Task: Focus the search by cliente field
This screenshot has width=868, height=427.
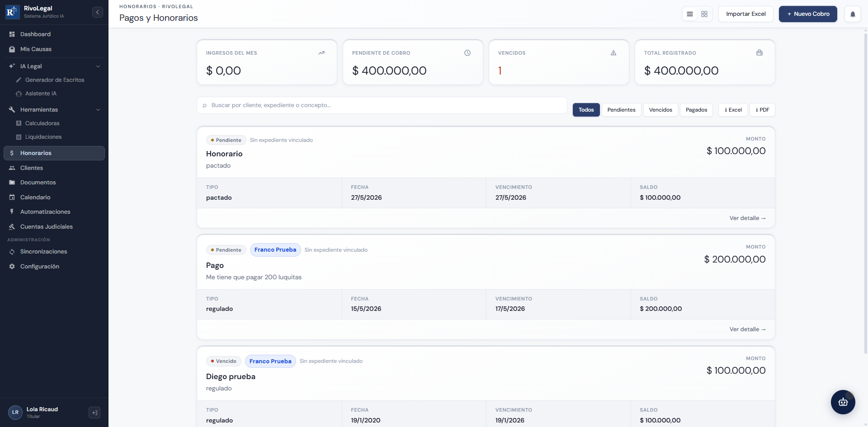Action: pyautogui.click(x=382, y=105)
